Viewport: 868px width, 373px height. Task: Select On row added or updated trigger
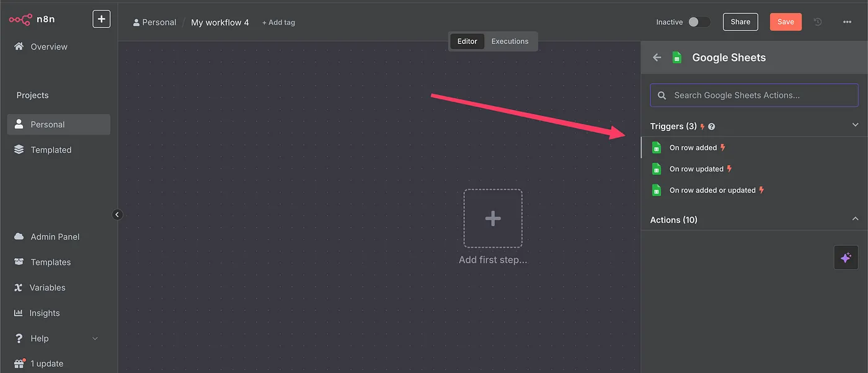pos(754,190)
